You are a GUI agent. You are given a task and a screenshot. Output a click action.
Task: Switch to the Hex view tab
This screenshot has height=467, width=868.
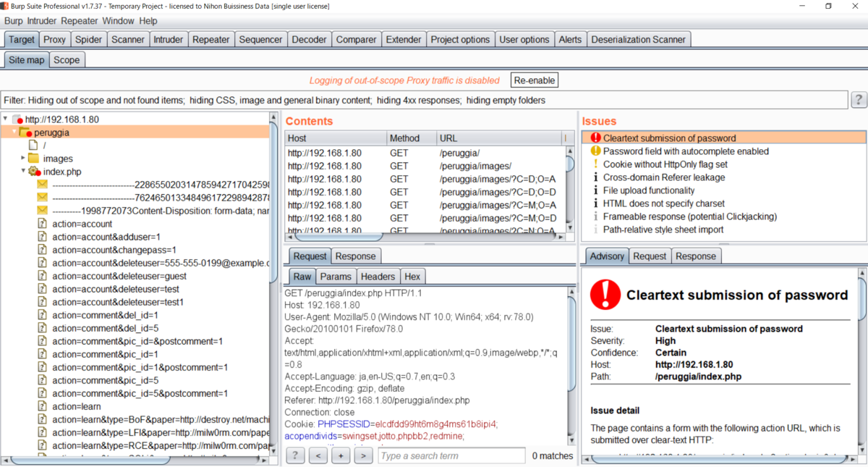point(412,276)
